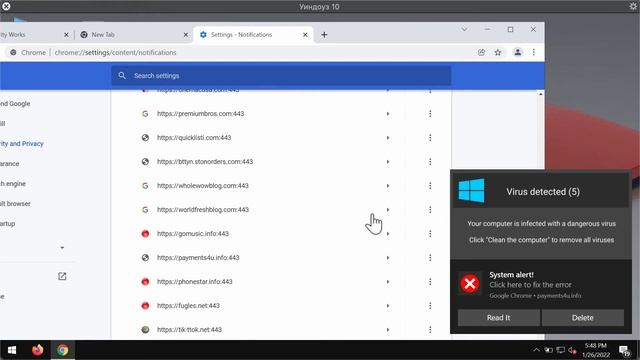Click the external link icon in sidebar
This screenshot has height=360, width=640.
click(62, 276)
